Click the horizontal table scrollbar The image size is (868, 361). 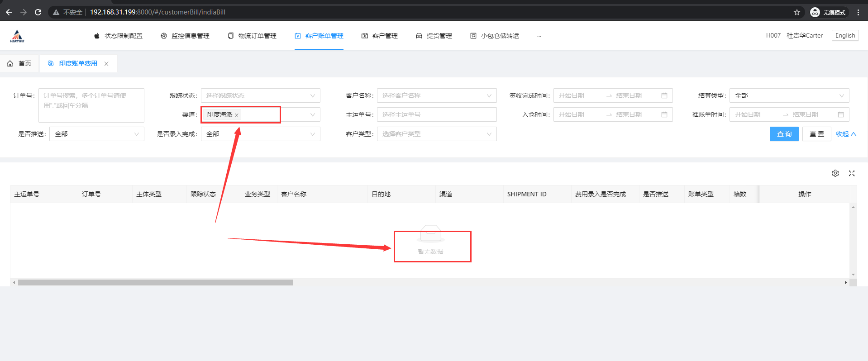point(155,282)
